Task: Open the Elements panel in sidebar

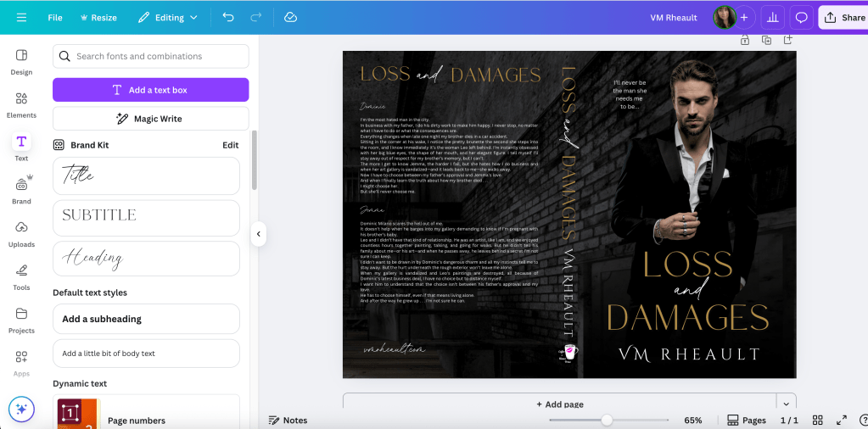Action: [21, 105]
